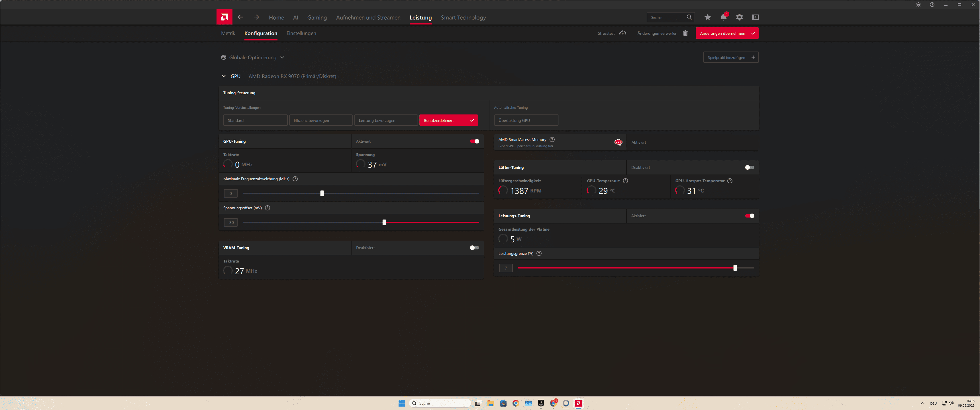The image size is (980, 410).
Task: Click the sidebar layout panel icon
Action: click(x=755, y=17)
